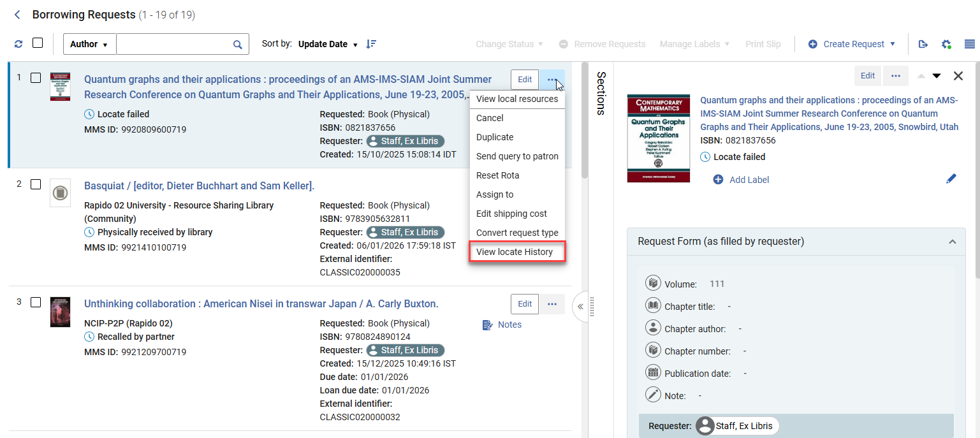Click the export list icon
Viewport: 980px width, 438px height.
tap(923, 44)
